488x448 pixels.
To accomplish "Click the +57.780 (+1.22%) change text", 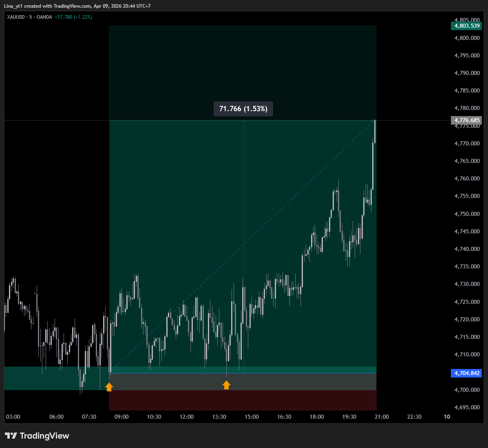I will 73,17.
